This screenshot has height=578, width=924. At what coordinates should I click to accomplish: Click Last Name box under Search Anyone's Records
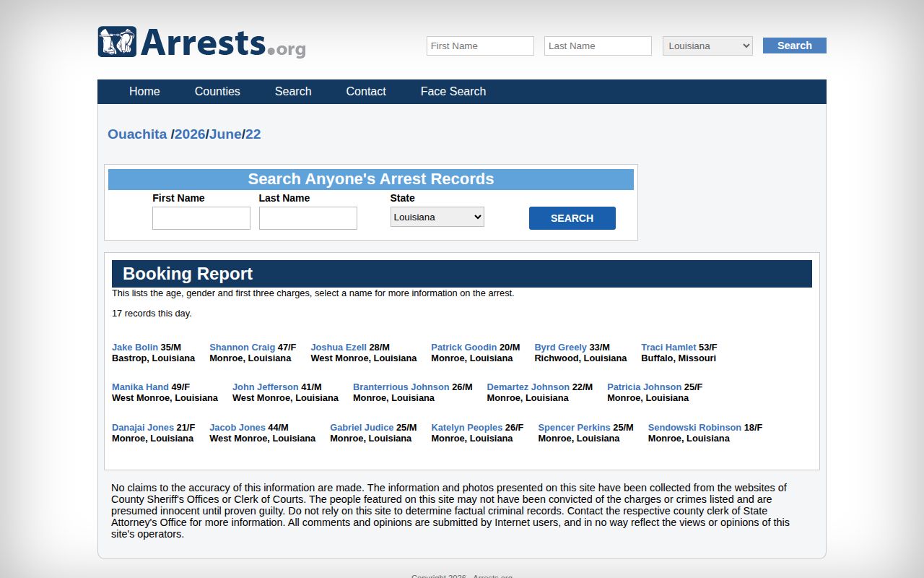[x=308, y=218]
